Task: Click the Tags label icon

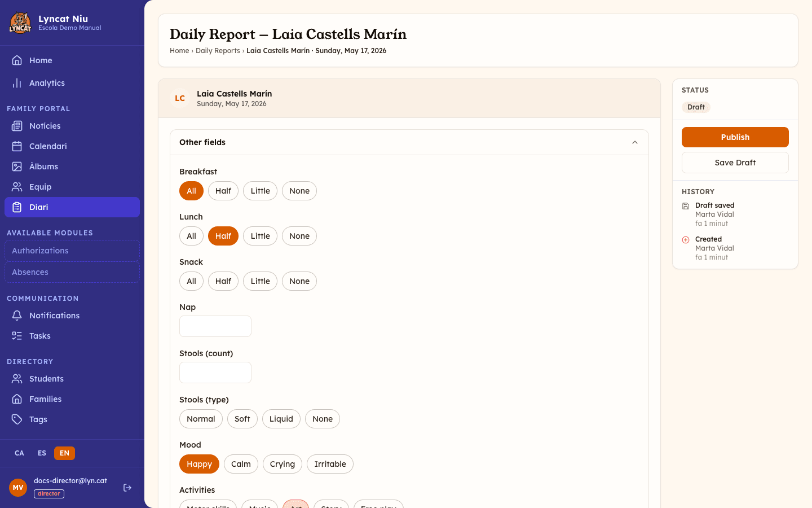Action: click(x=17, y=419)
